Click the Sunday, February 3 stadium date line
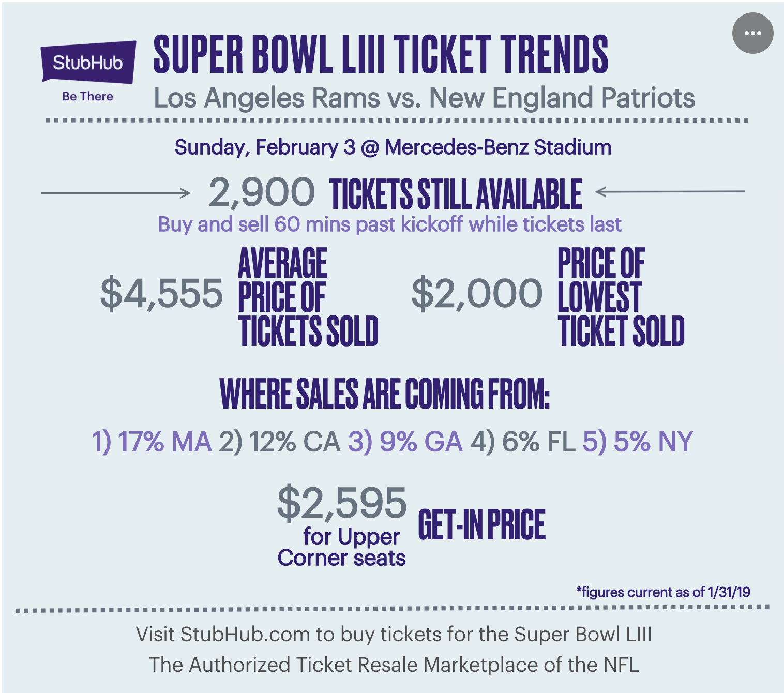The width and height of the screenshot is (784, 693). (x=393, y=147)
